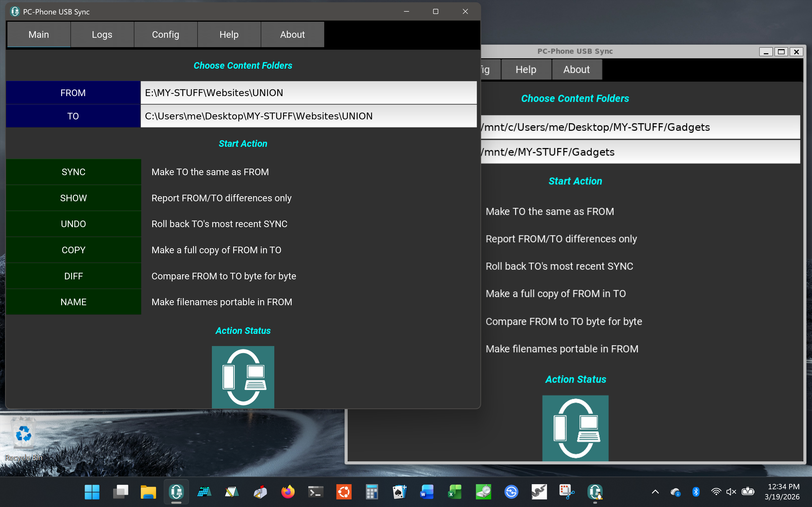Open the Terminal taskbar icon
The width and height of the screenshot is (812, 507).
(315, 492)
